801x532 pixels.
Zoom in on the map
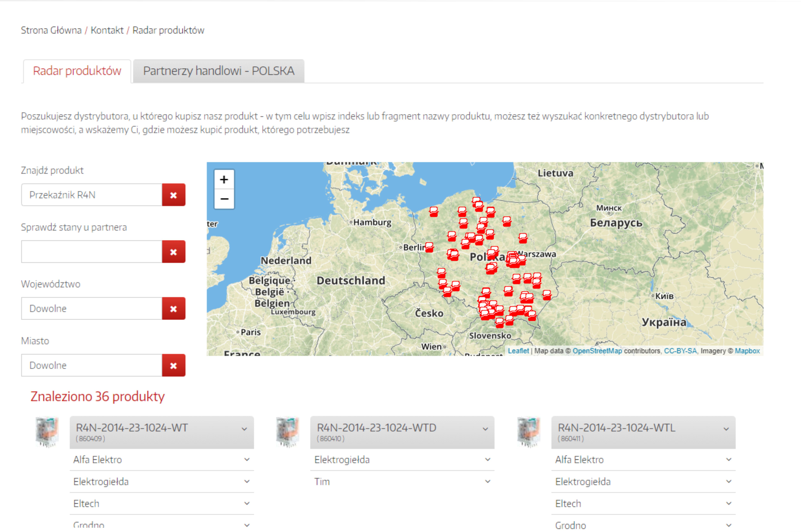[x=224, y=179]
